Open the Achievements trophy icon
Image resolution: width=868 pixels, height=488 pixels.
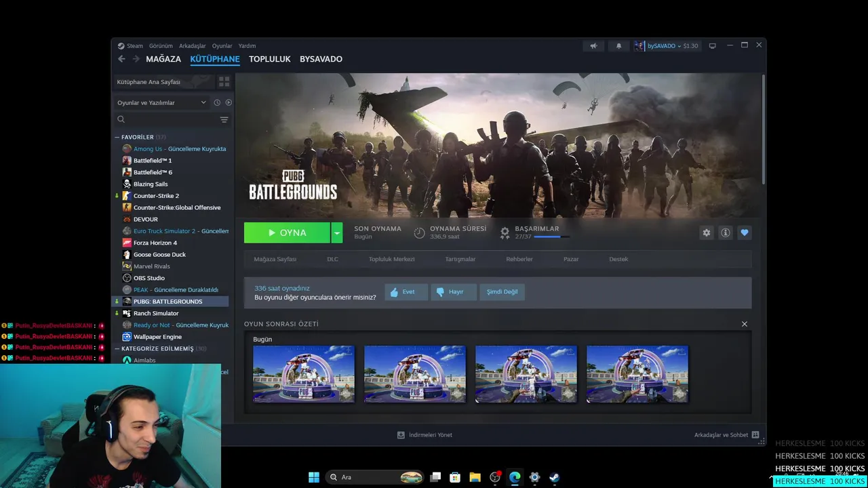tap(505, 232)
